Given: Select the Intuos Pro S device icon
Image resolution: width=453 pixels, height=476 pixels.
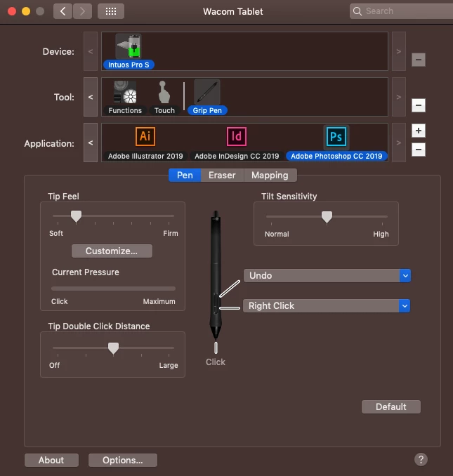Looking at the screenshot, I should pos(129,46).
